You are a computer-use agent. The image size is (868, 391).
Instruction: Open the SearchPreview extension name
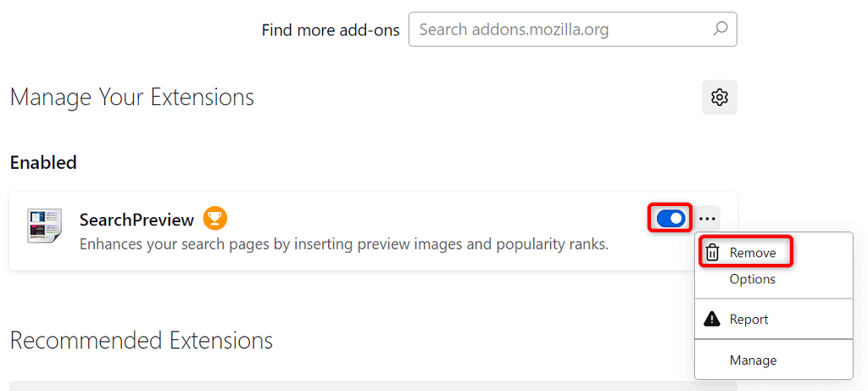[x=136, y=220]
